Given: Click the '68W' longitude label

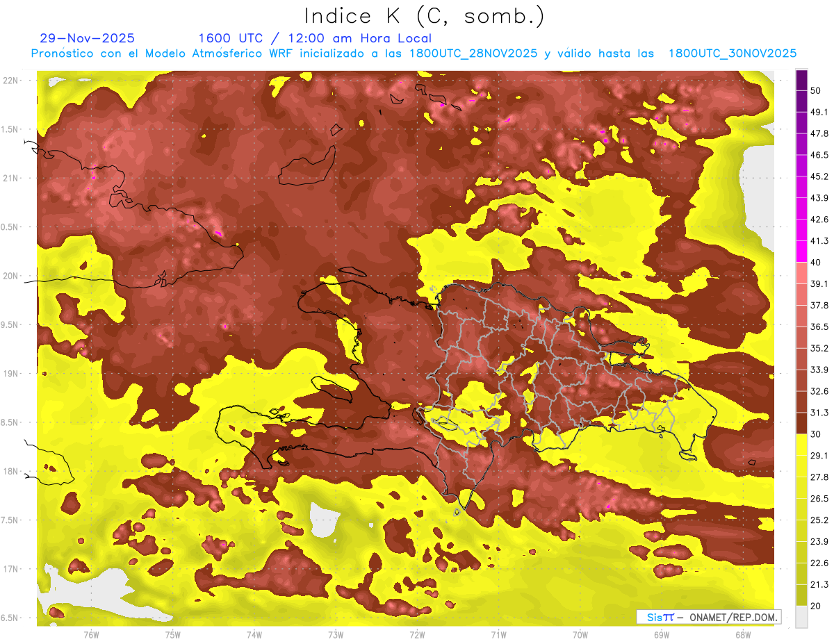Looking at the screenshot, I should click(743, 634).
